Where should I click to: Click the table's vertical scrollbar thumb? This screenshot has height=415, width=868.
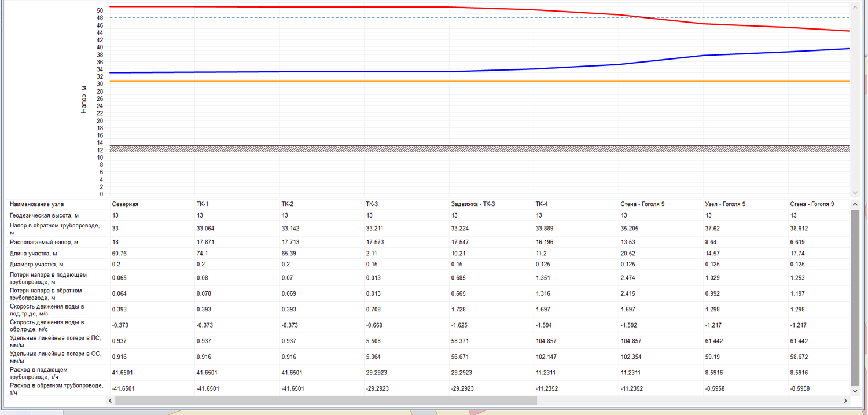[x=855, y=298]
